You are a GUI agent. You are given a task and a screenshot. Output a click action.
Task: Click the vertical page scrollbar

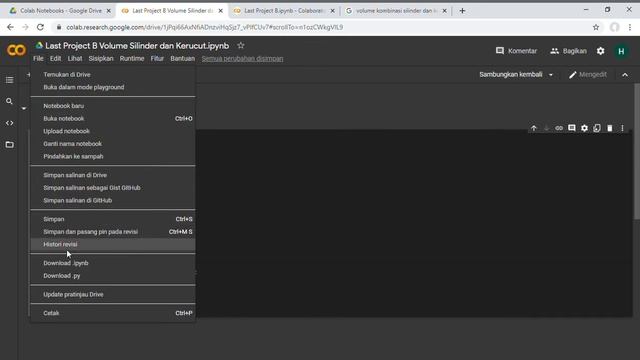636,152
